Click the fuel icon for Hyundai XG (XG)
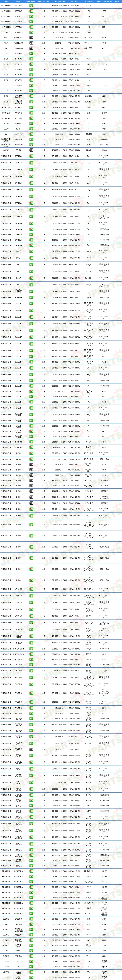122x980 pixels. coord(31,113)
